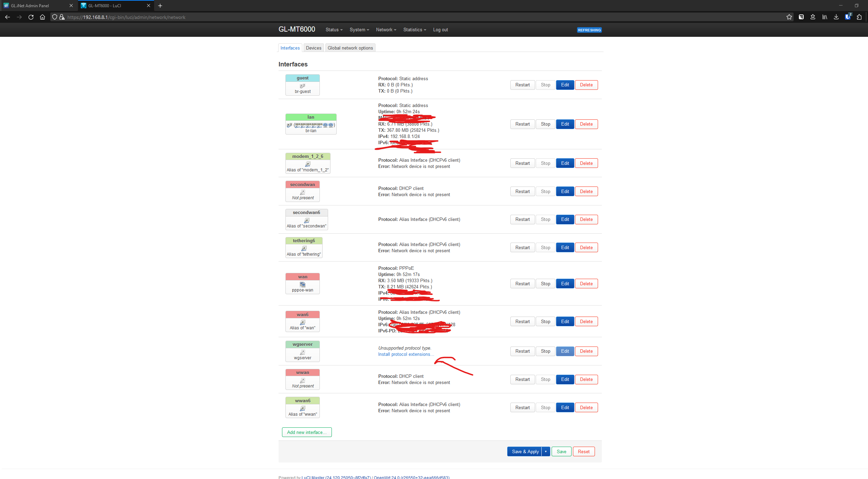The height and width of the screenshot is (479, 868).
Task: Delete the modem_1_2_6 interface
Action: coord(586,163)
